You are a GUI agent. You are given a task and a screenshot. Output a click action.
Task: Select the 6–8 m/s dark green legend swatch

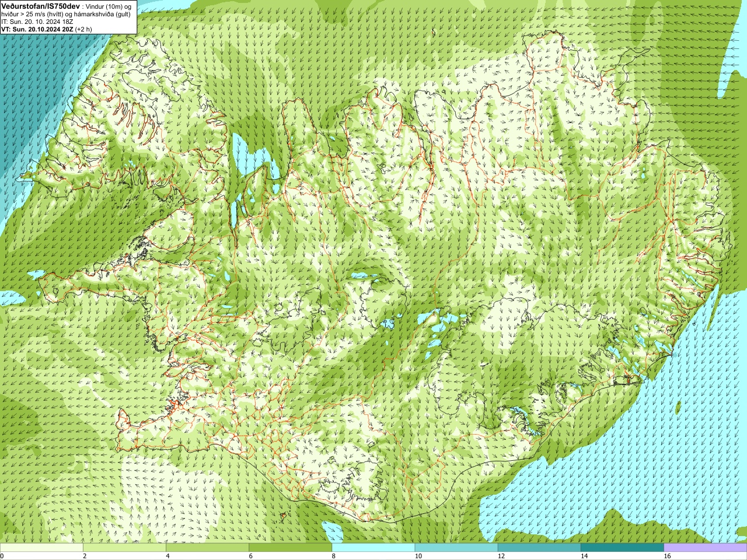click(x=290, y=548)
